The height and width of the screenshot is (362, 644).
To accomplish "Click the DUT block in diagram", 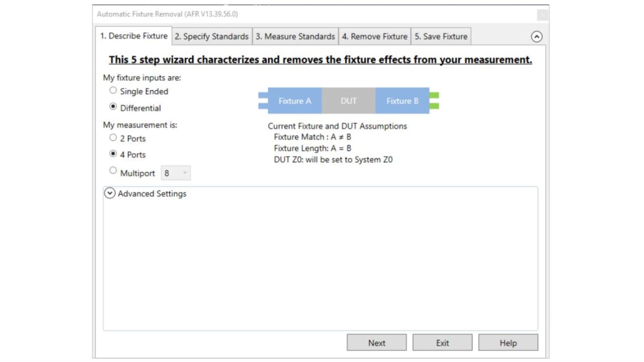I will point(349,101).
